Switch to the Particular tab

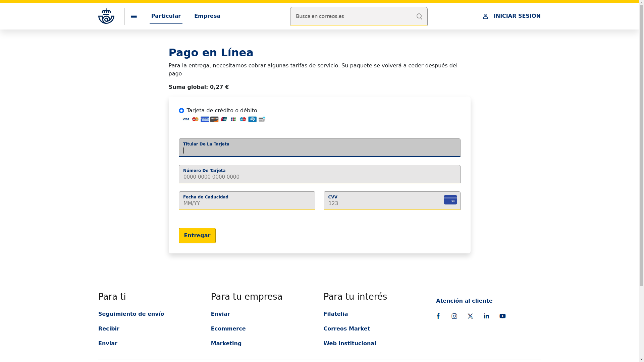(166, 16)
